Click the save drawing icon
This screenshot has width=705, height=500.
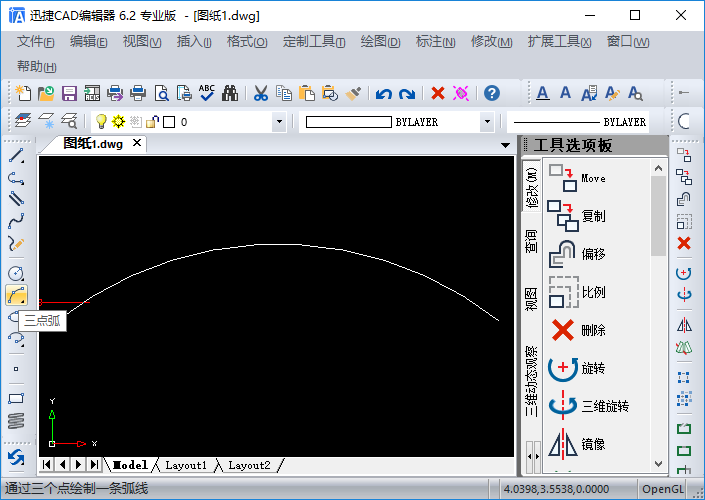(x=69, y=94)
